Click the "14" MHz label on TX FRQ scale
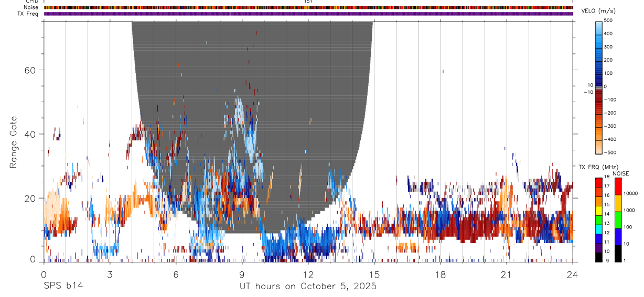 tap(607, 214)
